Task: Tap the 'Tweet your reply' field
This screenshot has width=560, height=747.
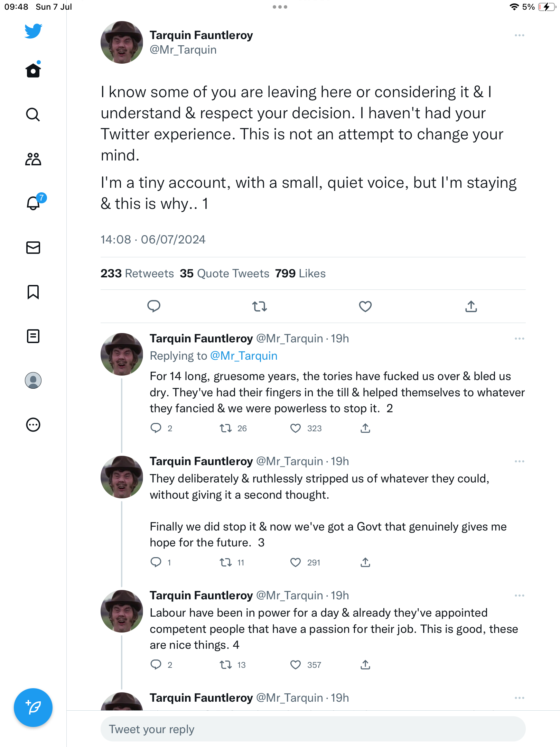Action: point(313,729)
